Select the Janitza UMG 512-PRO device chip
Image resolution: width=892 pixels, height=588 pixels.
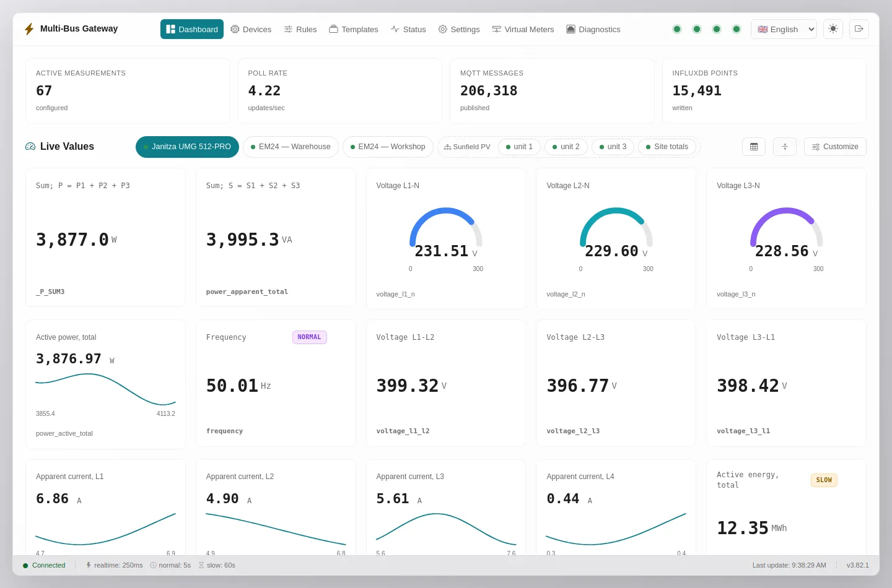point(187,147)
